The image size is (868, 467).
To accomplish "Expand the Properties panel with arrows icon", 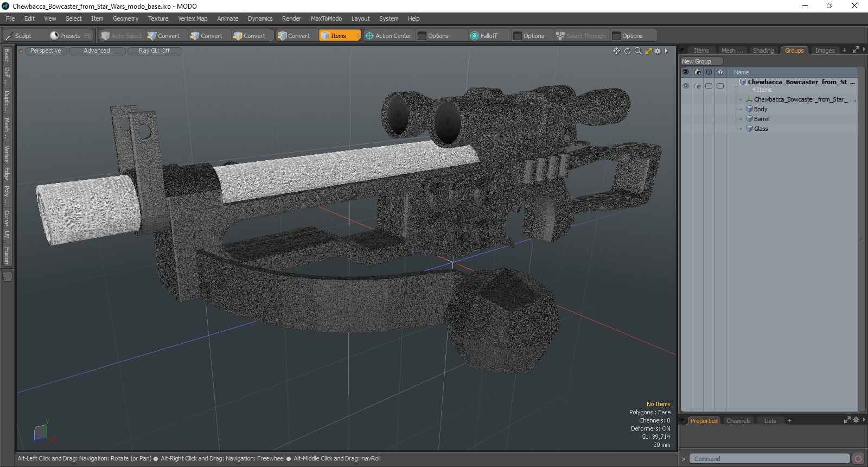I will click(847, 420).
